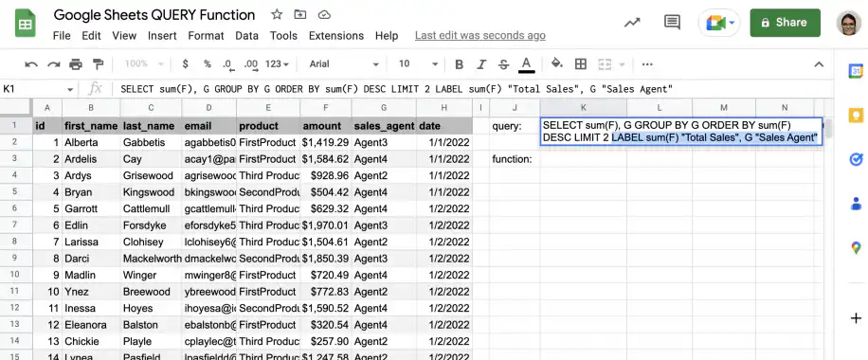
Task: Toggle strikethrough formatting
Action: click(x=503, y=64)
